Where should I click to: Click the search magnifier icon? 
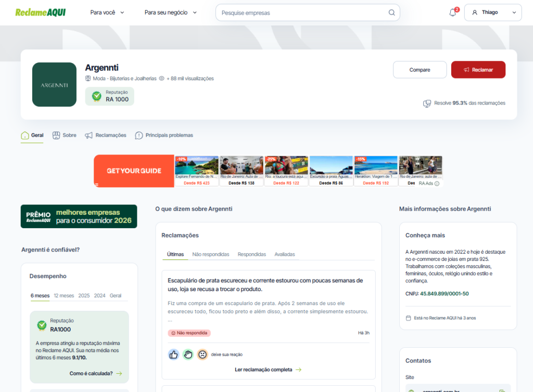391,12
